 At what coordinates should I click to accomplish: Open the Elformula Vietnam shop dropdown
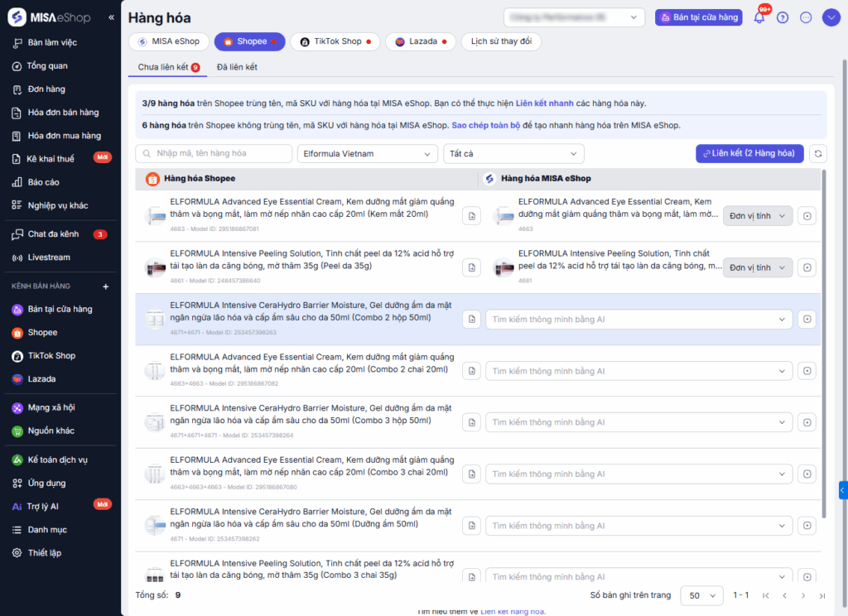tap(367, 154)
